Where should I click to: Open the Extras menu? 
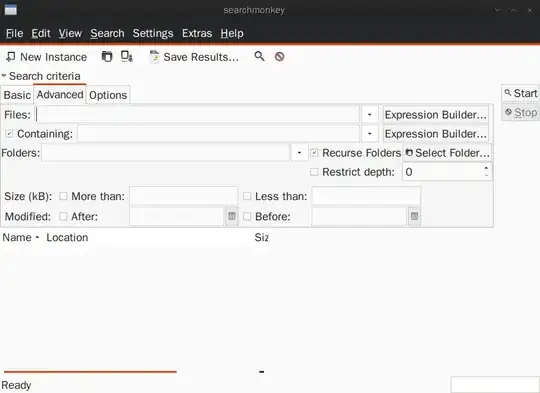coord(197,33)
